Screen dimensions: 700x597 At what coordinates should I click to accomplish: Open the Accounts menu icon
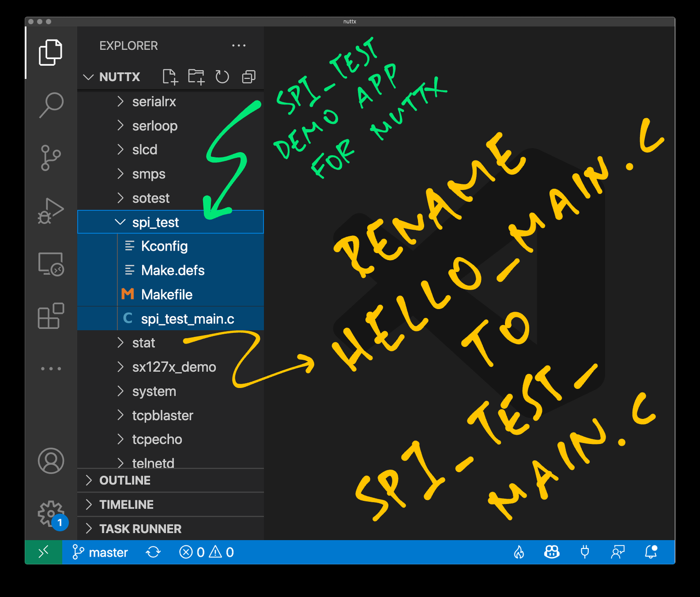click(x=51, y=461)
